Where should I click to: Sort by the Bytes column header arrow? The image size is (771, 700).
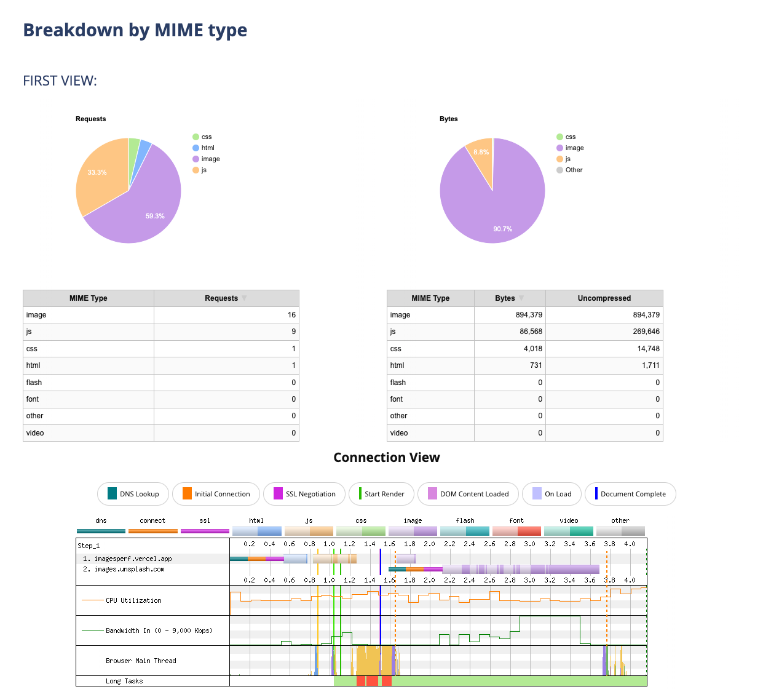[x=521, y=298]
